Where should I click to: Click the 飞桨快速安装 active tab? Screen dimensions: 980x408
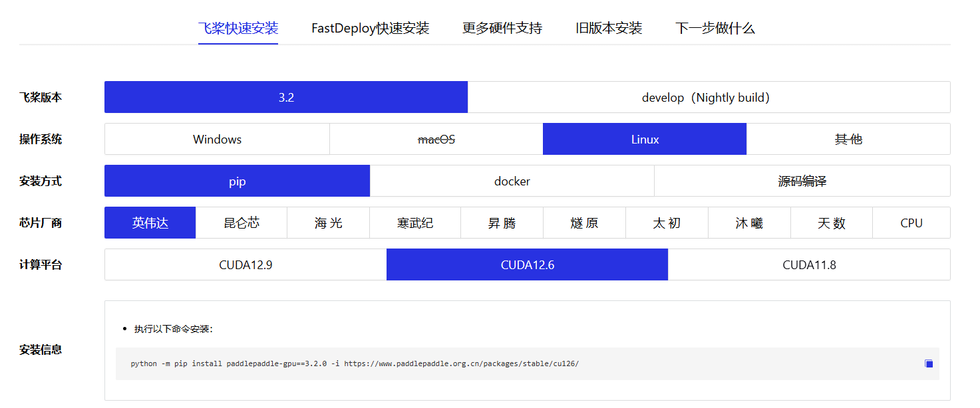(238, 29)
